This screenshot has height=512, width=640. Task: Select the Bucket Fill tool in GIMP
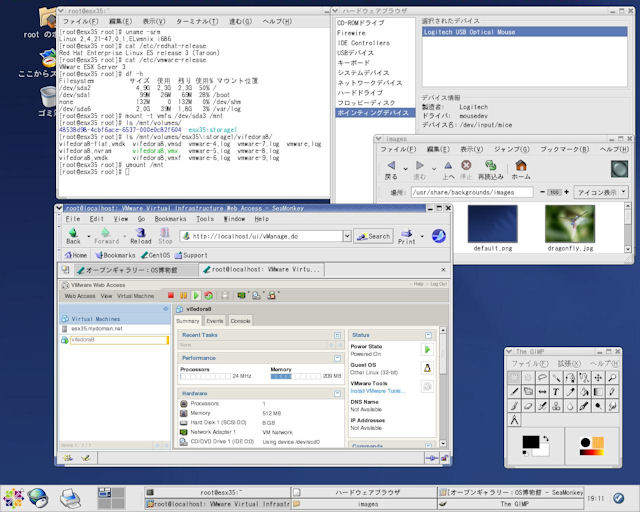[x=584, y=392]
